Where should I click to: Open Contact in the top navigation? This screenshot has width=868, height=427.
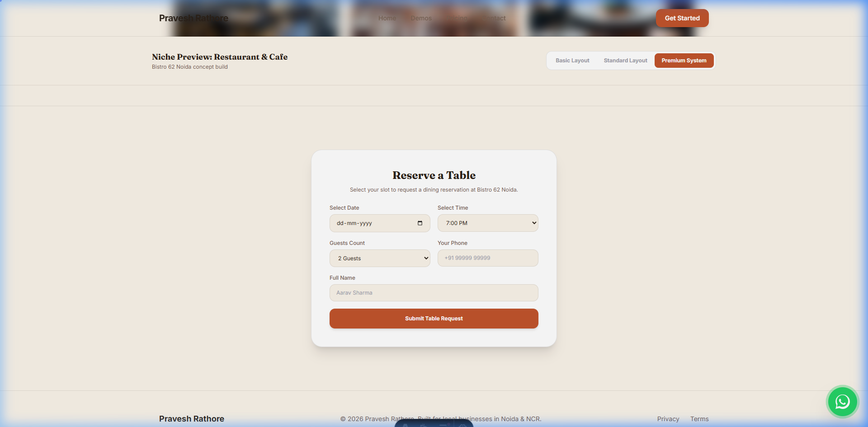494,18
